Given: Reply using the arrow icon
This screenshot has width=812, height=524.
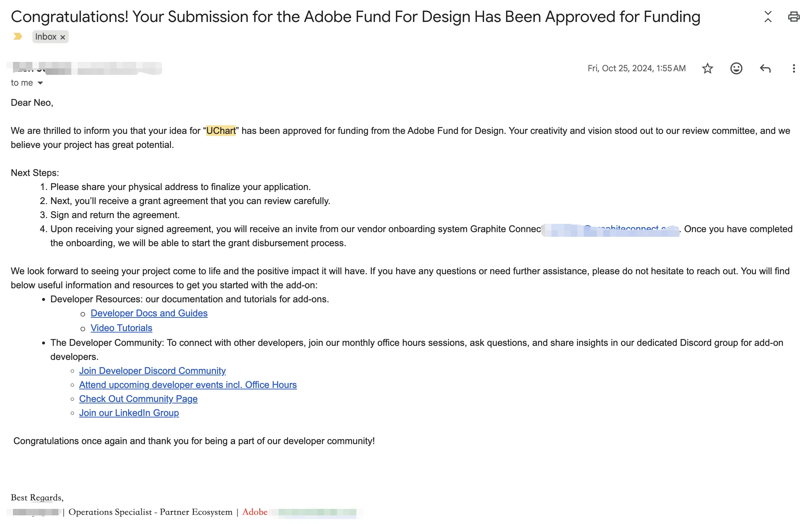Looking at the screenshot, I should pyautogui.click(x=765, y=68).
